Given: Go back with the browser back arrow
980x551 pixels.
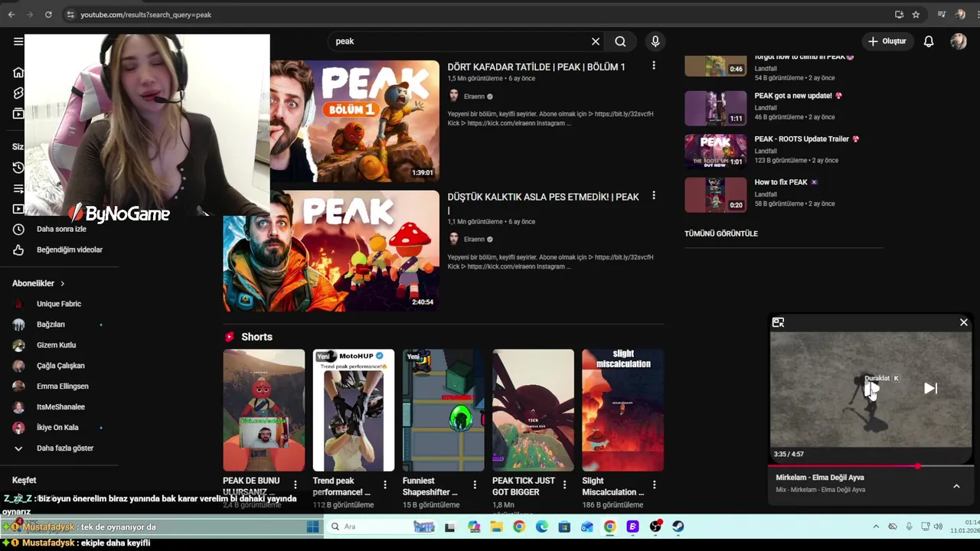Looking at the screenshot, I should [11, 15].
